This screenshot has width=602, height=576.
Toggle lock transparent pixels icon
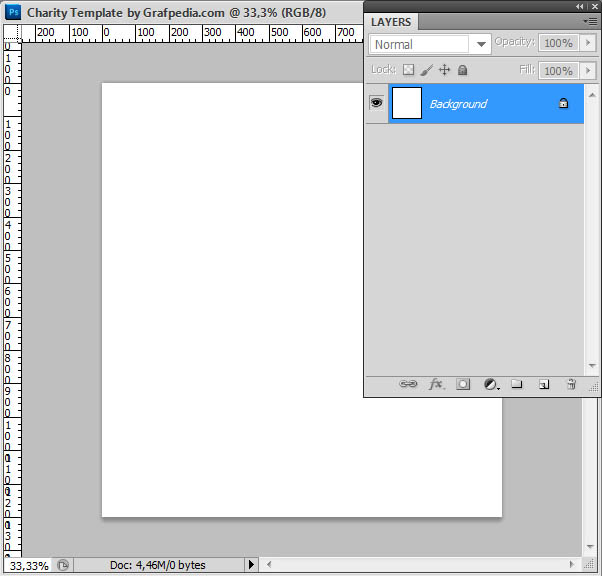[408, 70]
